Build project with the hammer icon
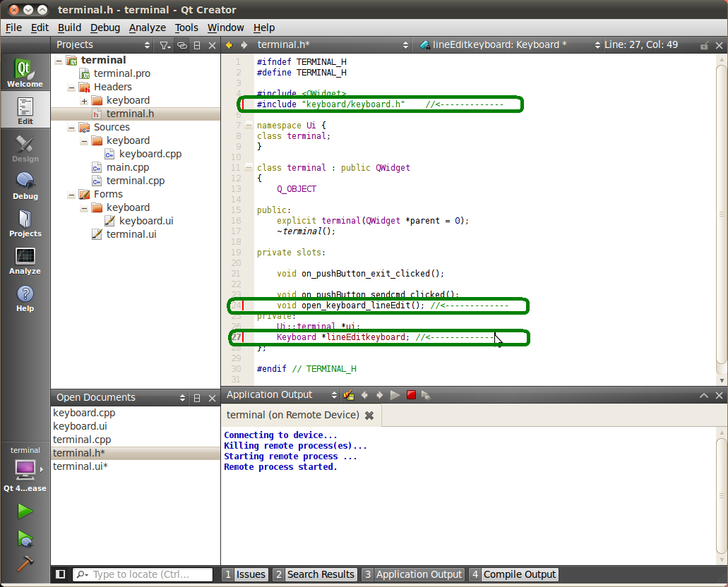The image size is (728, 587). click(25, 563)
